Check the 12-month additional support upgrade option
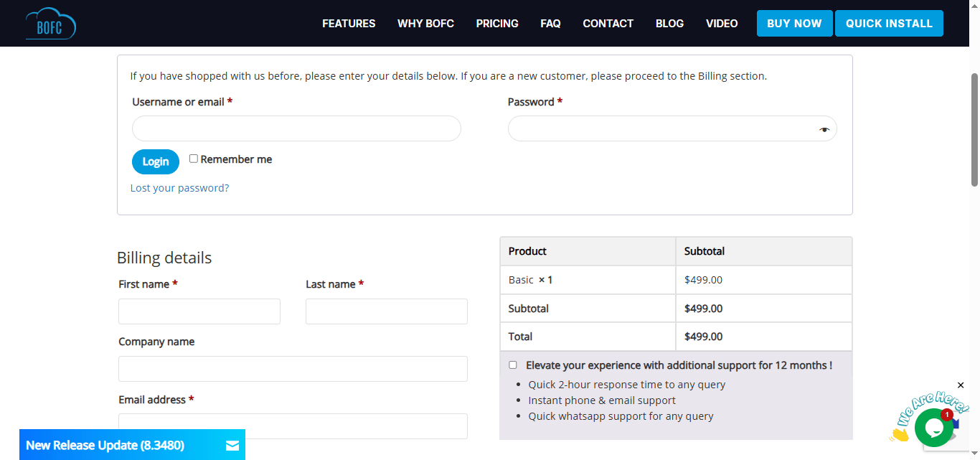Image resolution: width=980 pixels, height=460 pixels. tap(513, 365)
